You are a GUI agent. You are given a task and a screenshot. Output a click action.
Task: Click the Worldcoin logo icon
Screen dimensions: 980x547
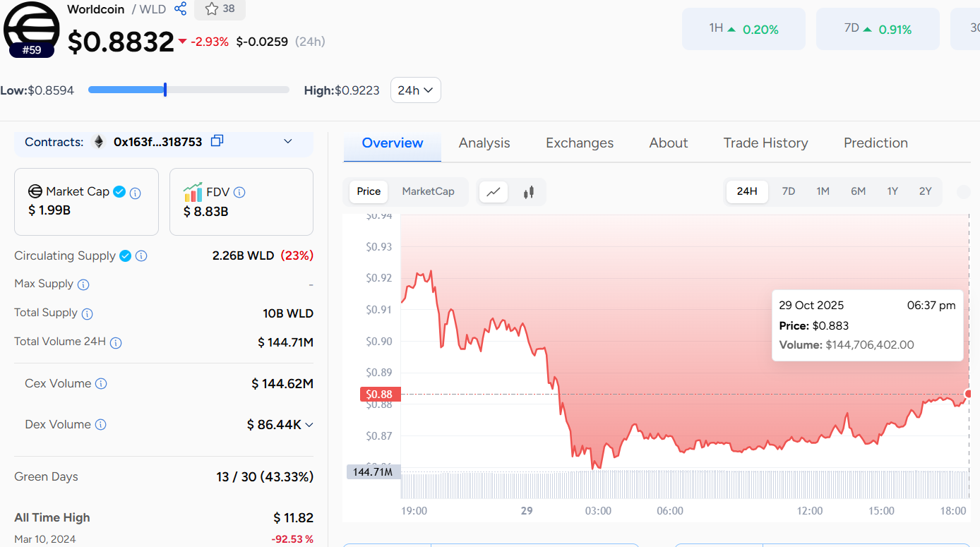[x=31, y=28]
